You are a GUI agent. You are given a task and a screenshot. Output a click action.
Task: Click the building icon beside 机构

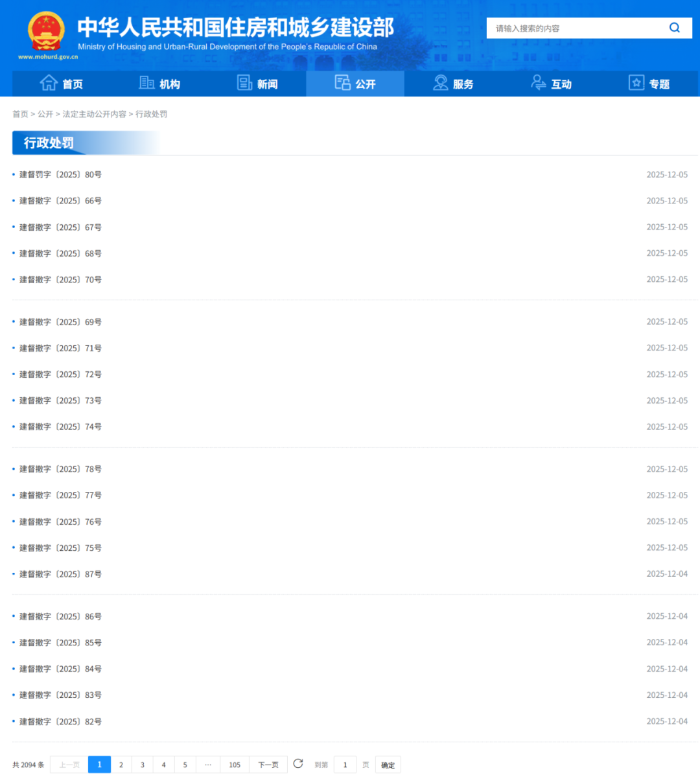coord(146,83)
